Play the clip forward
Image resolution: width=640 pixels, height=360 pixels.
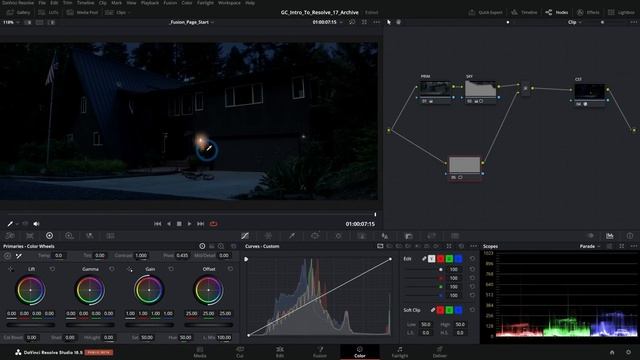(x=189, y=224)
